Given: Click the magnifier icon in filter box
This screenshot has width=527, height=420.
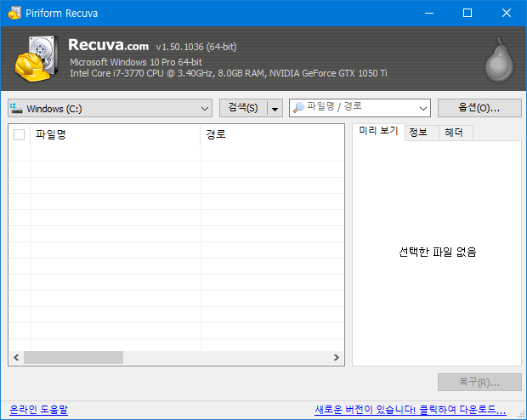Looking at the screenshot, I should [298, 108].
